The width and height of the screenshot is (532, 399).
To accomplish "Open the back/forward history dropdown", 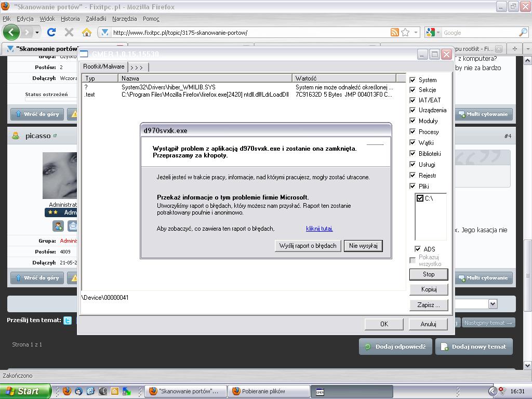I will tap(37, 33).
